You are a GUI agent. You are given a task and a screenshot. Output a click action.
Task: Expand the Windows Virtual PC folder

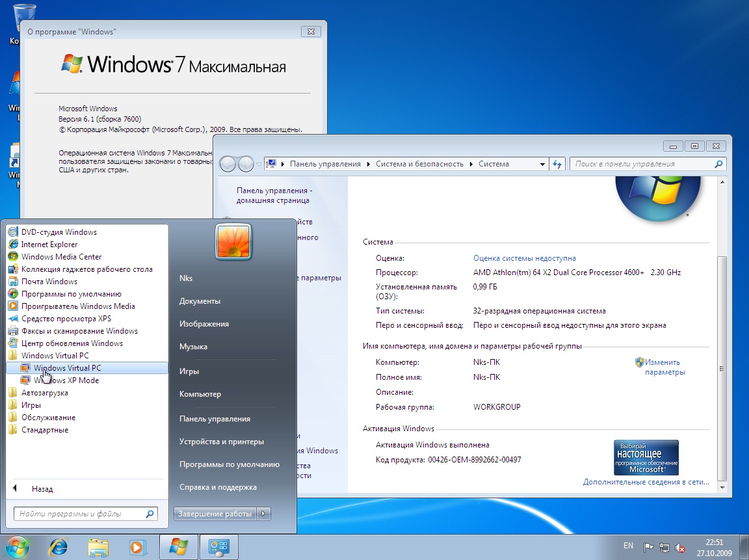55,356
